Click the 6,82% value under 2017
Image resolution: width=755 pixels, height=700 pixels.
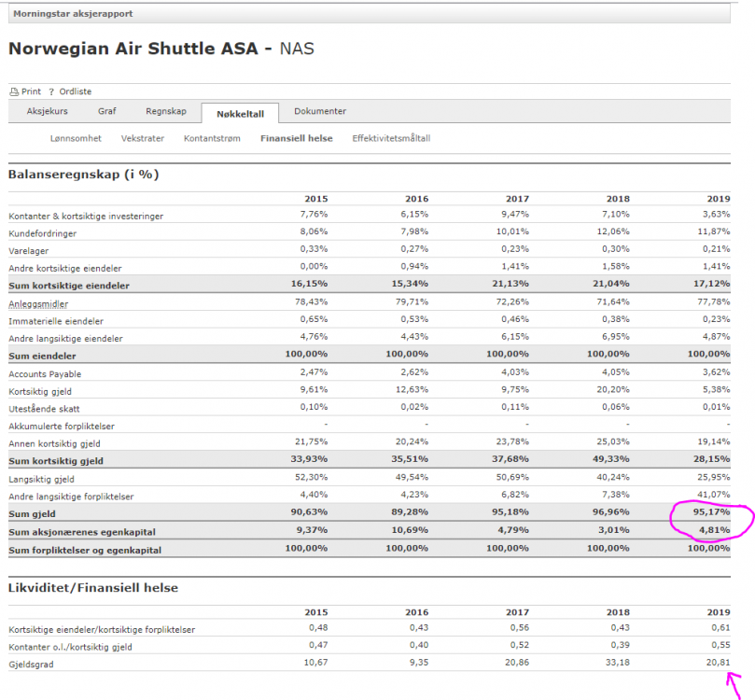(x=515, y=495)
